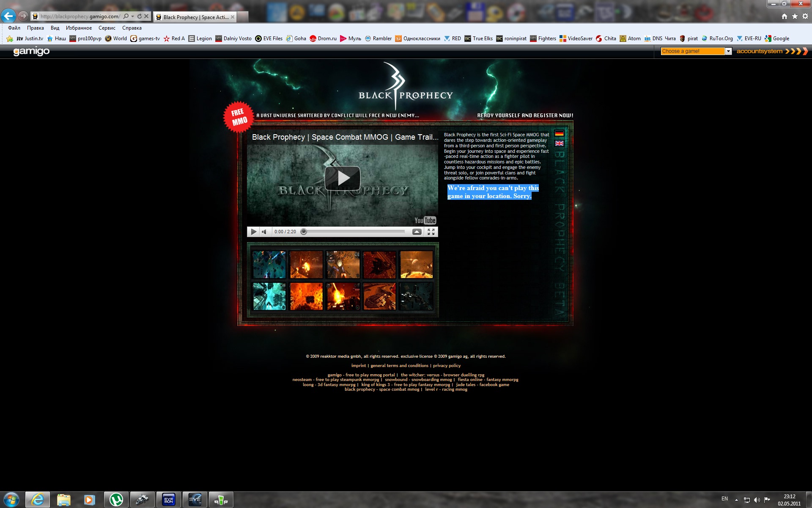812x508 pixels.
Task: Click the video seek bar
Action: point(354,232)
